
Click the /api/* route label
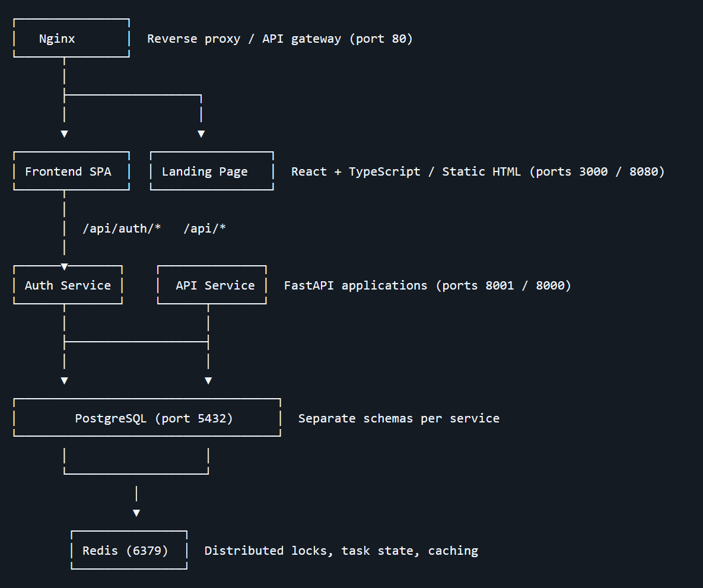pos(205,228)
